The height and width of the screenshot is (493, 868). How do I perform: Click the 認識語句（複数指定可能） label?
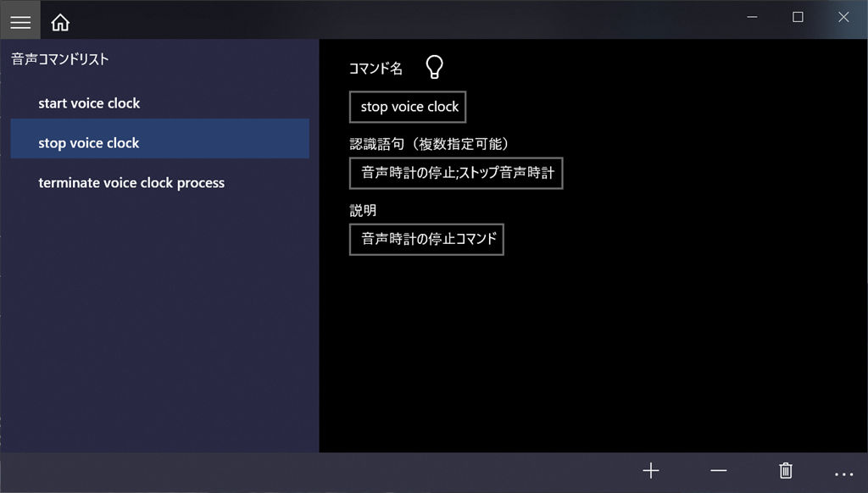click(x=429, y=143)
